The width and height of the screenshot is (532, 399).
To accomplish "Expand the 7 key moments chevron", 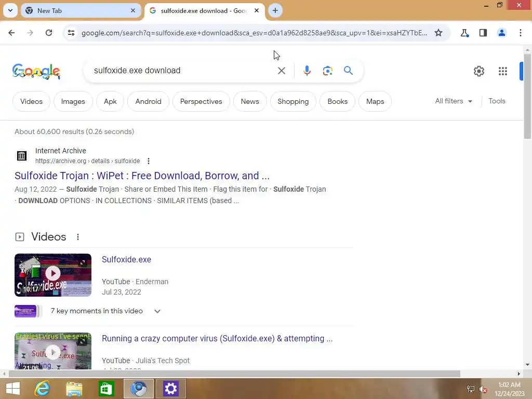I will click(157, 311).
